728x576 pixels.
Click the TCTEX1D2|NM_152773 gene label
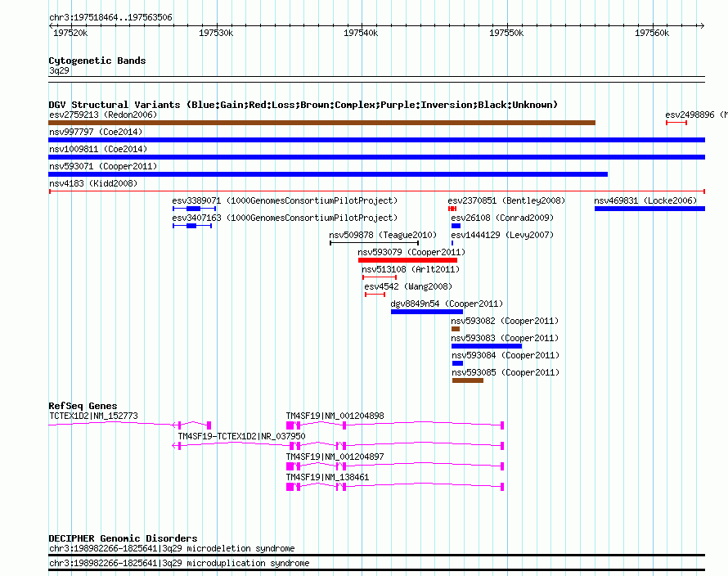pyautogui.click(x=93, y=416)
